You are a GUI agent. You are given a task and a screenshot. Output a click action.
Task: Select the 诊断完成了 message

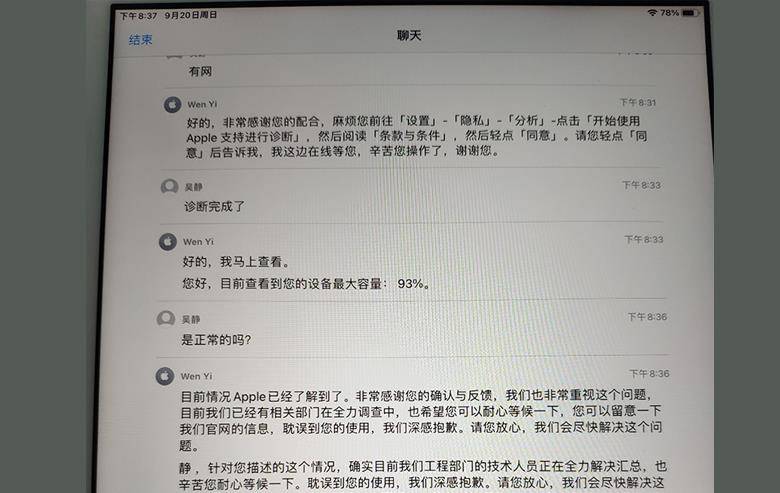point(214,206)
